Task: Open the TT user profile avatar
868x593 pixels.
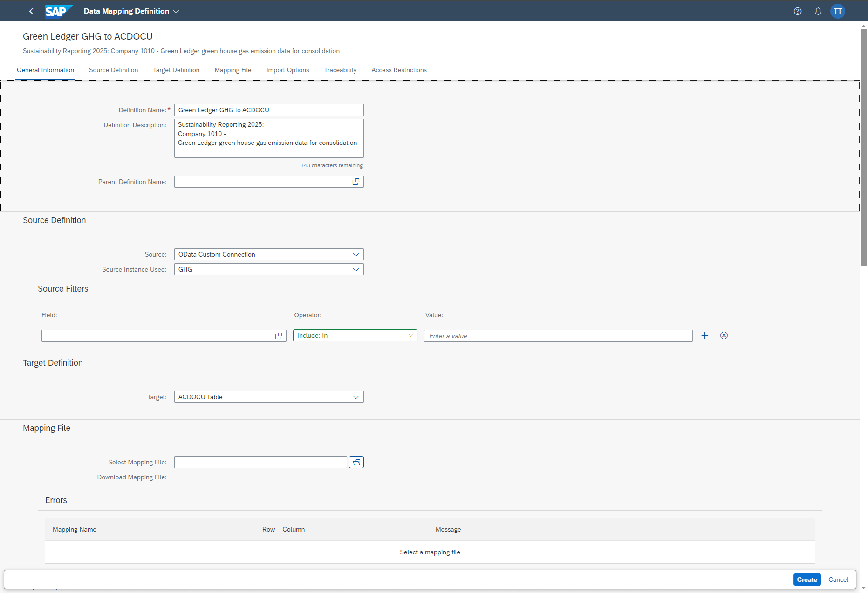Action: [x=838, y=11]
